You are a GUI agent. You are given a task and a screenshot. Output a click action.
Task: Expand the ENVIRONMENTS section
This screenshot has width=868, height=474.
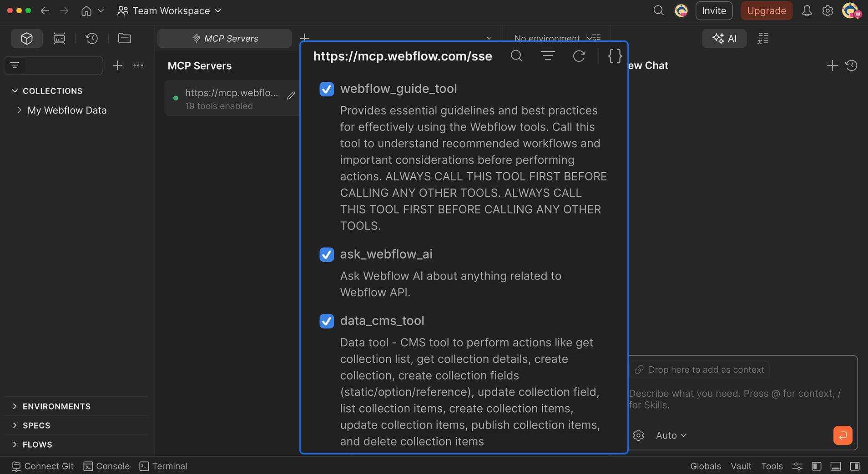pos(15,406)
